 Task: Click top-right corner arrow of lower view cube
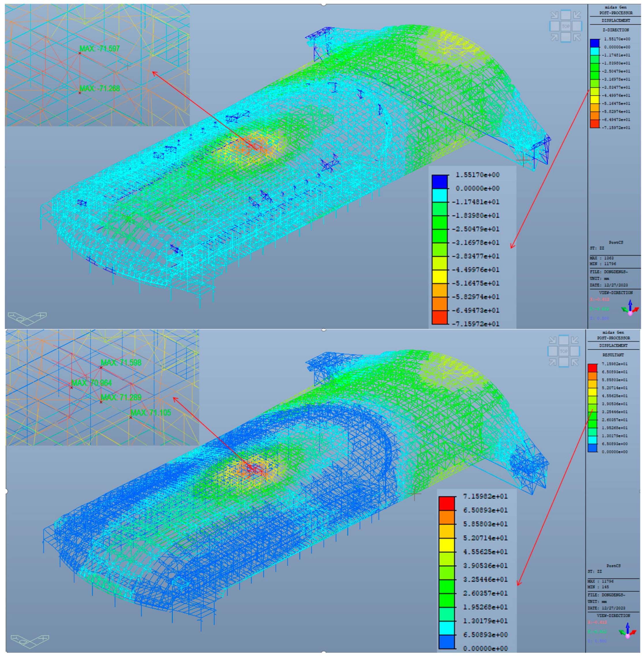(x=575, y=340)
